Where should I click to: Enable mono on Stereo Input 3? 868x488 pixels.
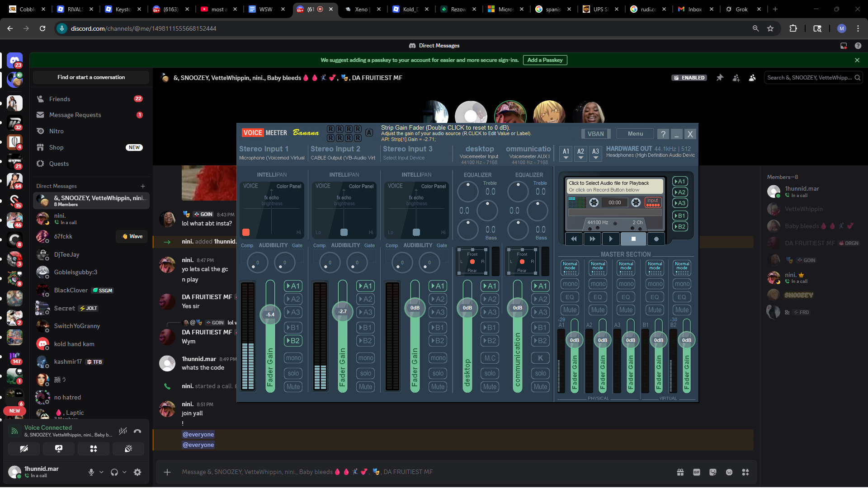point(438,358)
